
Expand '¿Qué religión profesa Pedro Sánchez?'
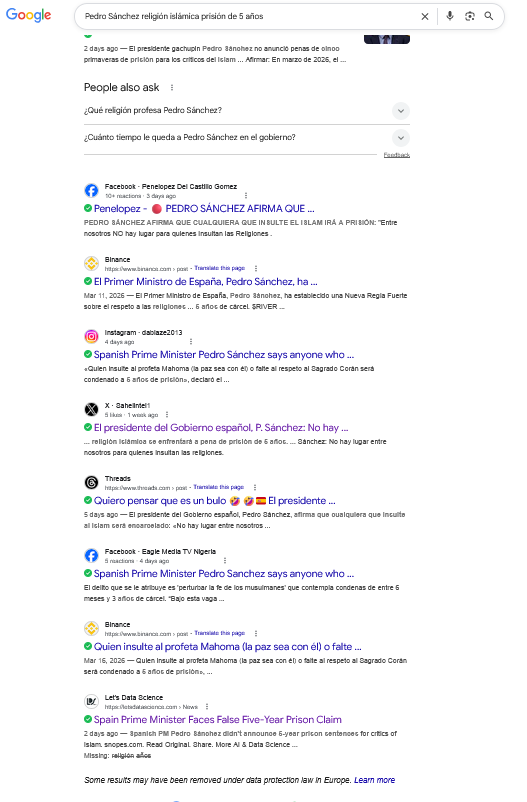[x=247, y=110]
